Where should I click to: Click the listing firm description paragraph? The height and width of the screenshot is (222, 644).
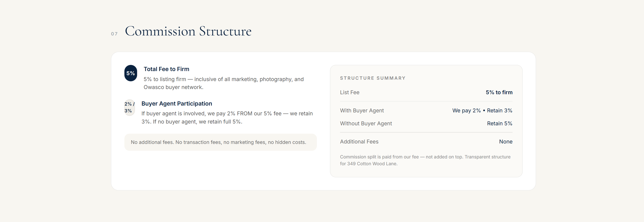point(224,83)
